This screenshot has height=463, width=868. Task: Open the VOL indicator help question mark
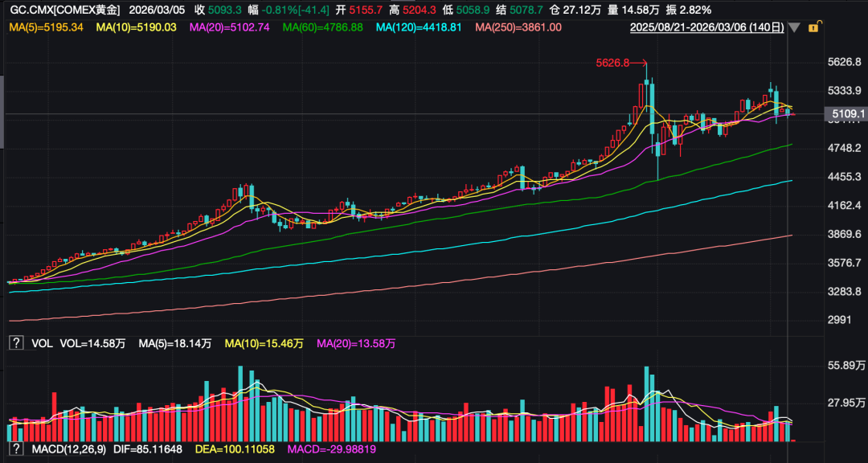tap(15, 343)
